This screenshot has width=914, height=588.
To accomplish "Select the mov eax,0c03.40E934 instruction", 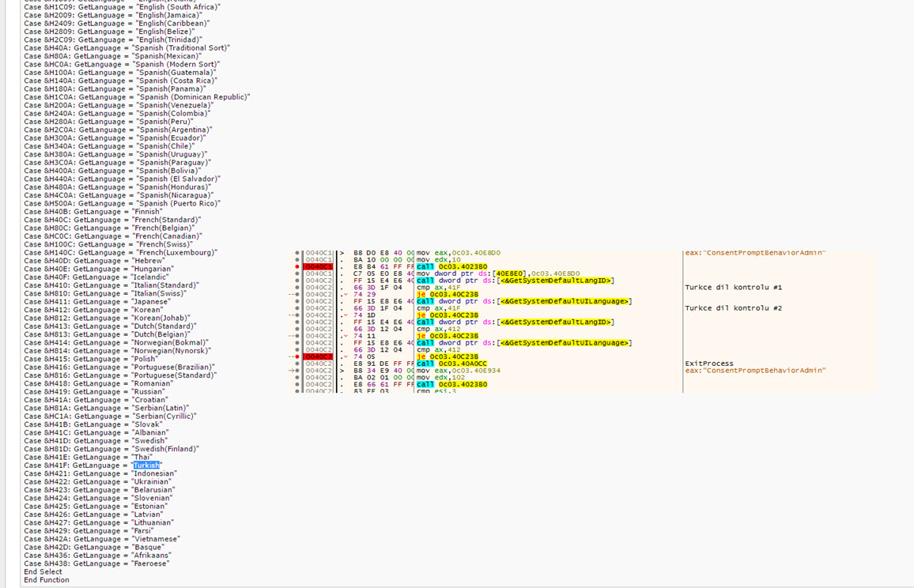I will tap(458, 371).
